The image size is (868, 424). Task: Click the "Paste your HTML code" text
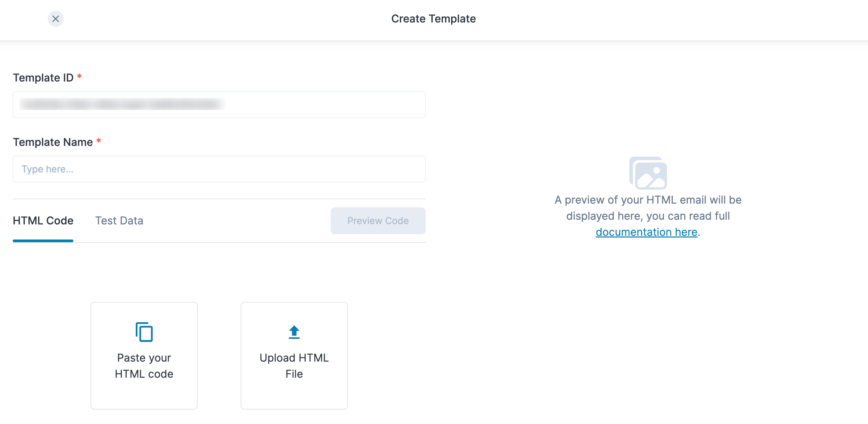(144, 366)
